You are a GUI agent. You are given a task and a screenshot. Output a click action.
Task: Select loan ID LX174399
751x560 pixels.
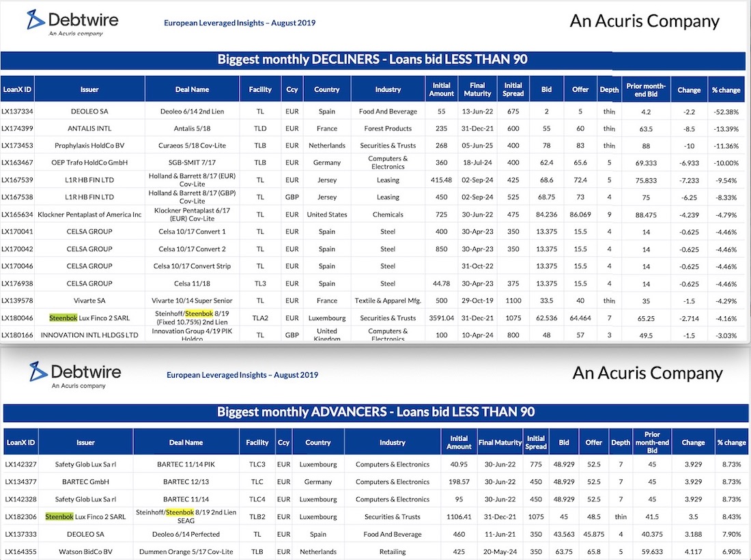coord(17,128)
